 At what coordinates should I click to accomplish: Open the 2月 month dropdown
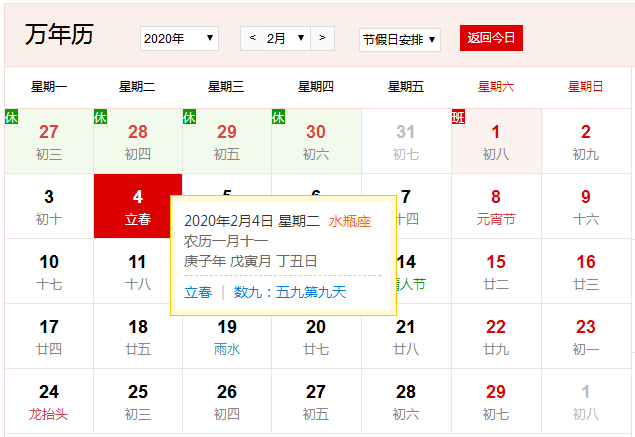(287, 38)
